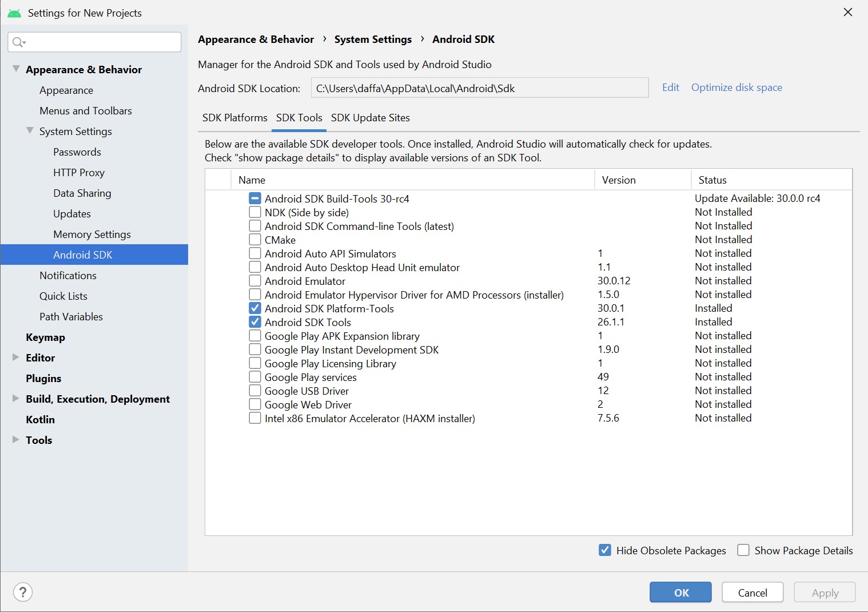This screenshot has height=612, width=868.
Task: Switch to the SDK Platforms tab
Action: (x=235, y=118)
